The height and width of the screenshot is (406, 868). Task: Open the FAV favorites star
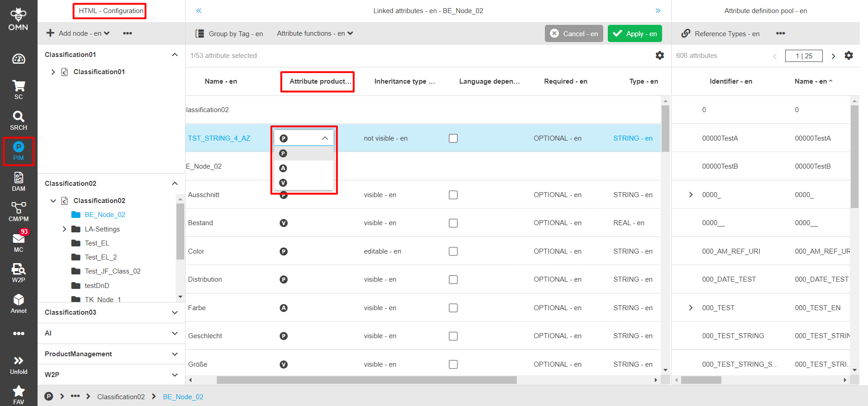(x=19, y=394)
